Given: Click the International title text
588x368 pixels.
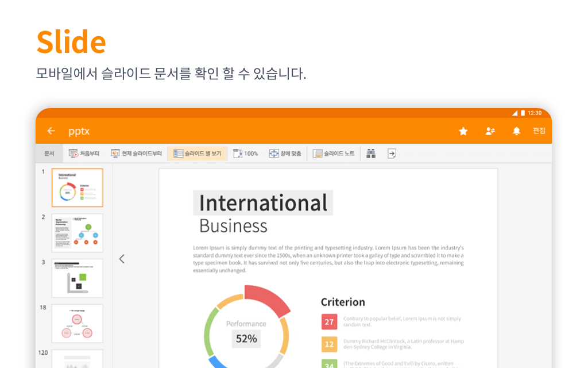Looking at the screenshot, I should click(x=263, y=203).
